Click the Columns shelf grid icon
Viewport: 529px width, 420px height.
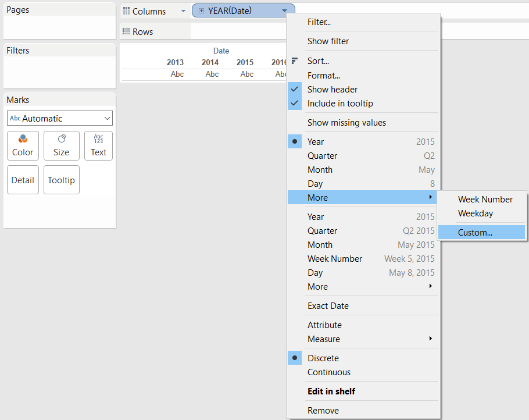tap(126, 11)
